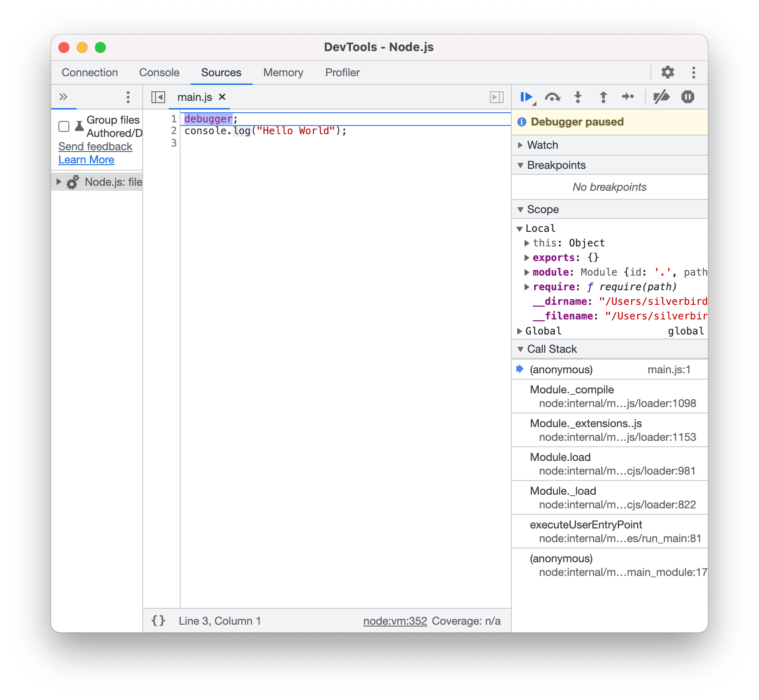This screenshot has width=759, height=700.
Task: Enable the Group files by Authored/Deployed checkbox
Action: [x=63, y=126]
